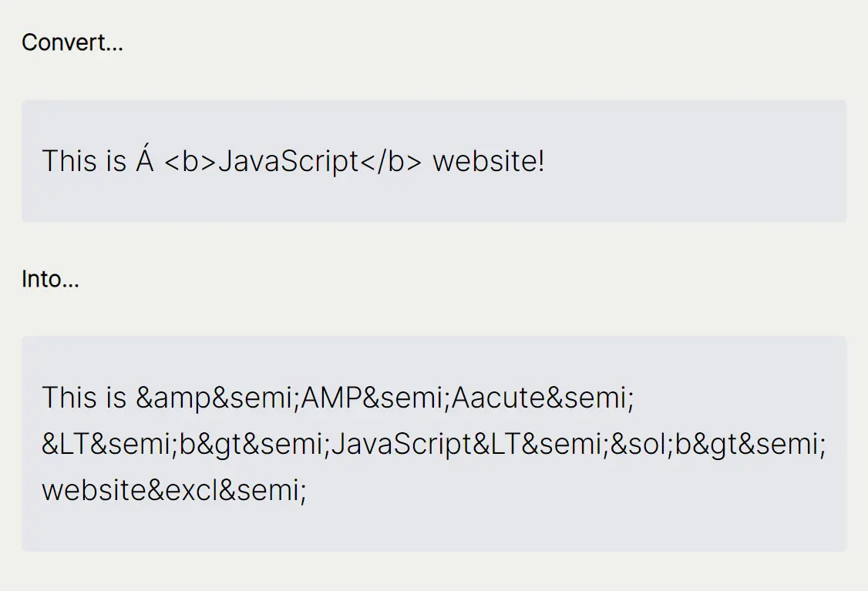Image resolution: width=868 pixels, height=591 pixels.
Task: Click the "website&excl&semi;" output line
Action: tap(174, 490)
